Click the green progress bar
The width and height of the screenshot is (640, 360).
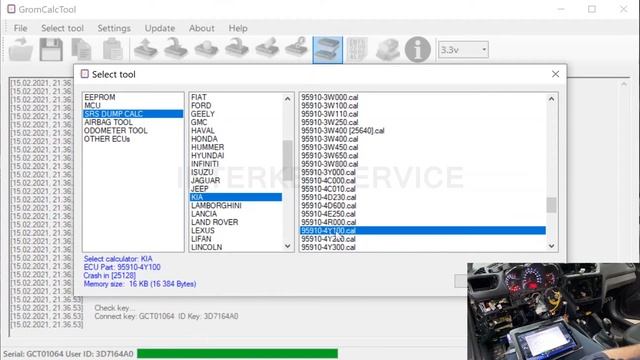pos(238,353)
